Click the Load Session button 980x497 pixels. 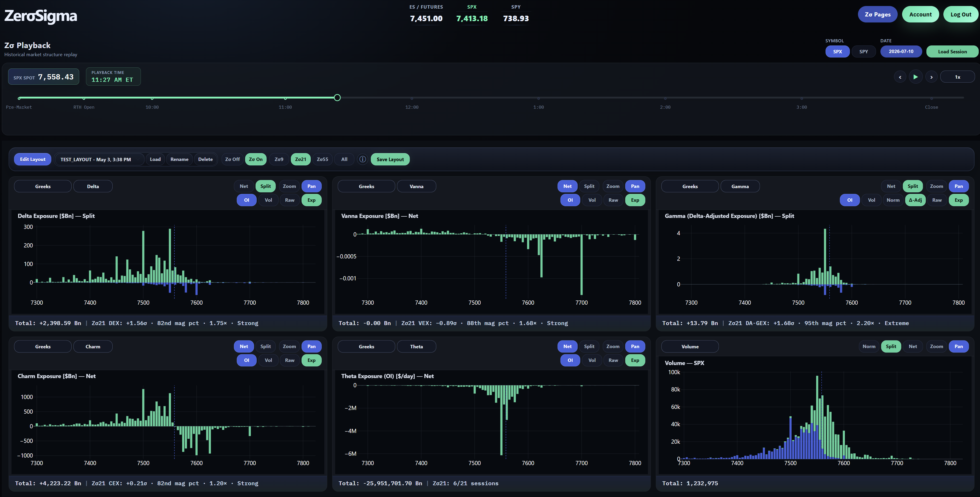click(952, 51)
